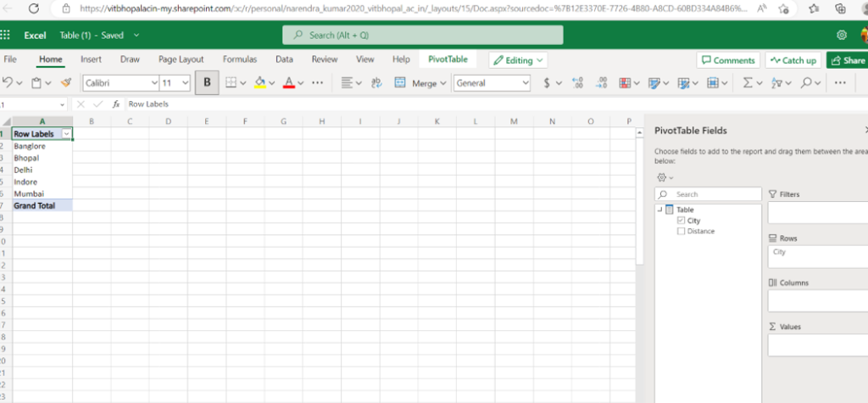The width and height of the screenshot is (868, 403).
Task: Open the app launcher waffle icon
Action: pyautogui.click(x=5, y=35)
